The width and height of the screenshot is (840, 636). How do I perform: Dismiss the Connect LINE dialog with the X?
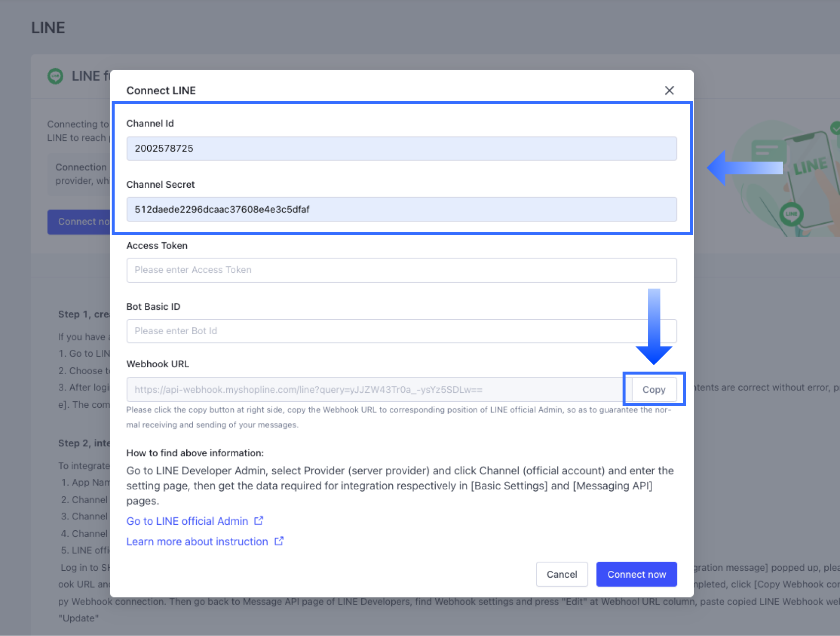(670, 90)
